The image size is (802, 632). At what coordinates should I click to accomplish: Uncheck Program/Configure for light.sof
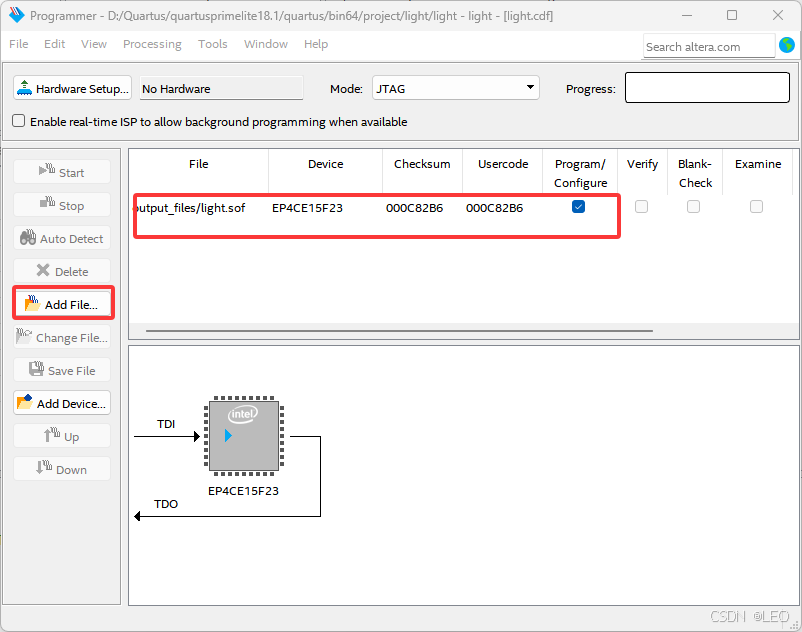pos(578,207)
